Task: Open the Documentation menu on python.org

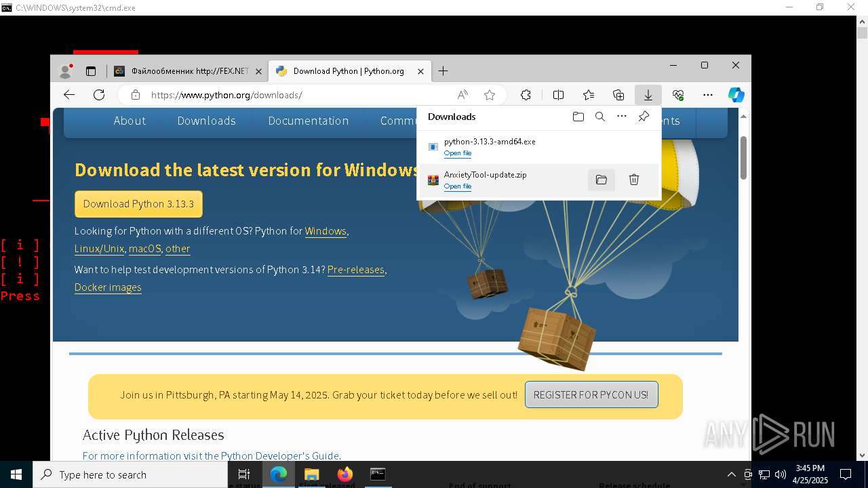Action: pyautogui.click(x=308, y=121)
